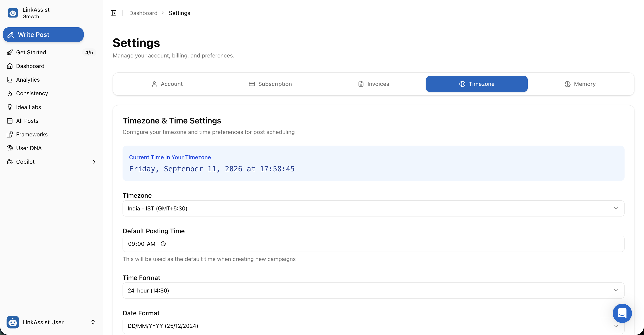Click the Default Posting Time input field
This screenshot has height=335, width=644.
click(x=373, y=244)
